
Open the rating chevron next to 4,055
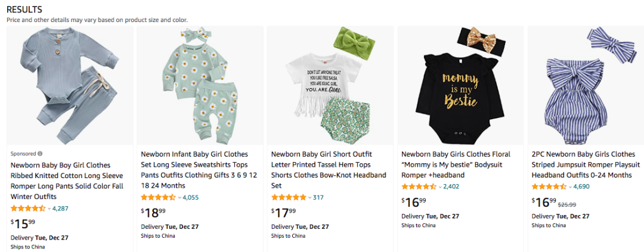click(179, 198)
